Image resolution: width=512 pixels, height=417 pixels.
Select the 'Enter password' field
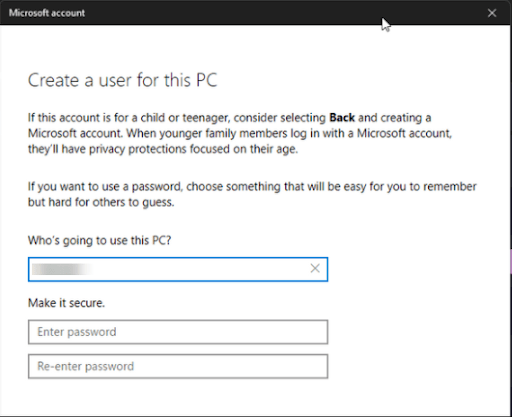(178, 332)
